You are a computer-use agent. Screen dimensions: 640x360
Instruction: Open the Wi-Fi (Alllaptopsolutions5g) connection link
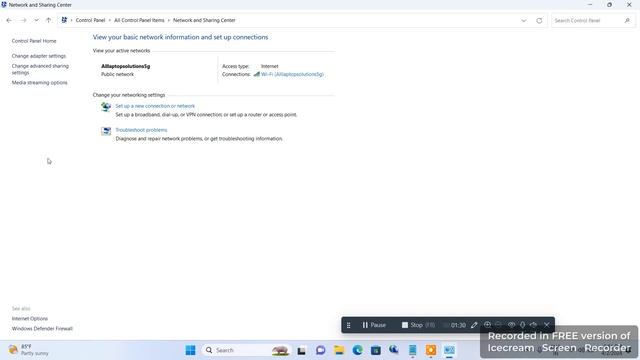(292, 74)
